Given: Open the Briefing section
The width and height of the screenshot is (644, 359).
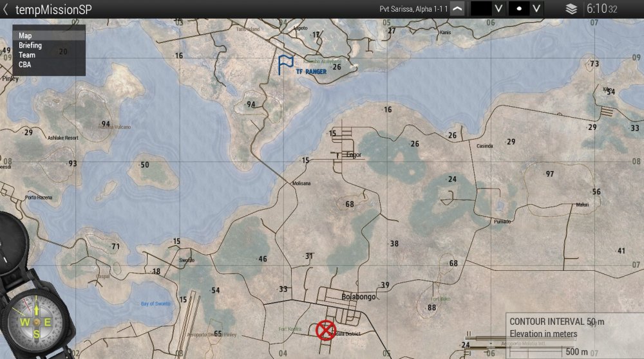Looking at the screenshot, I should (x=30, y=46).
